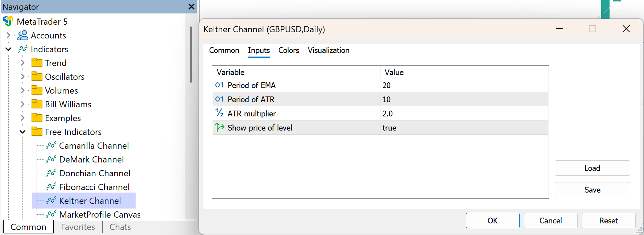
Task: Select the Fibonacci Channel tree label
Action: click(94, 187)
